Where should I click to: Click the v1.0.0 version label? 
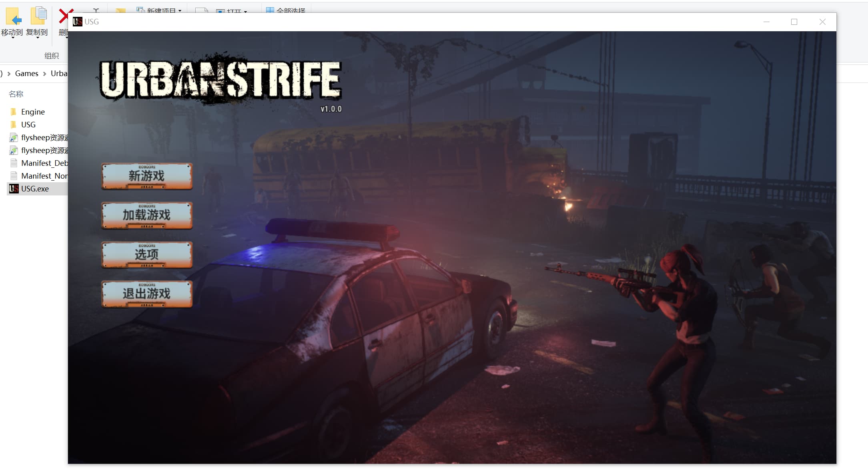coord(331,109)
